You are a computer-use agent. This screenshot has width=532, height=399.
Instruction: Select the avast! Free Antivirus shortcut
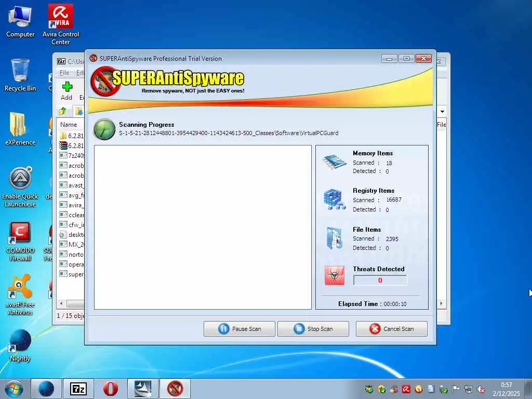click(x=20, y=295)
